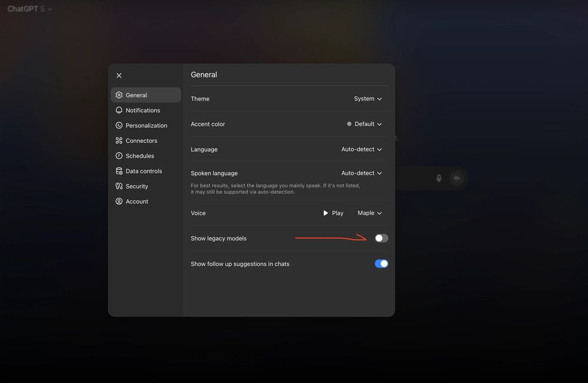Open the Language Auto-detect dropdown

point(362,149)
